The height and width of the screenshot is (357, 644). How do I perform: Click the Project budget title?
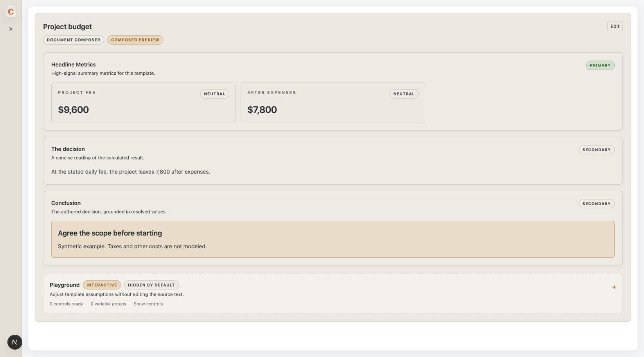coord(67,27)
